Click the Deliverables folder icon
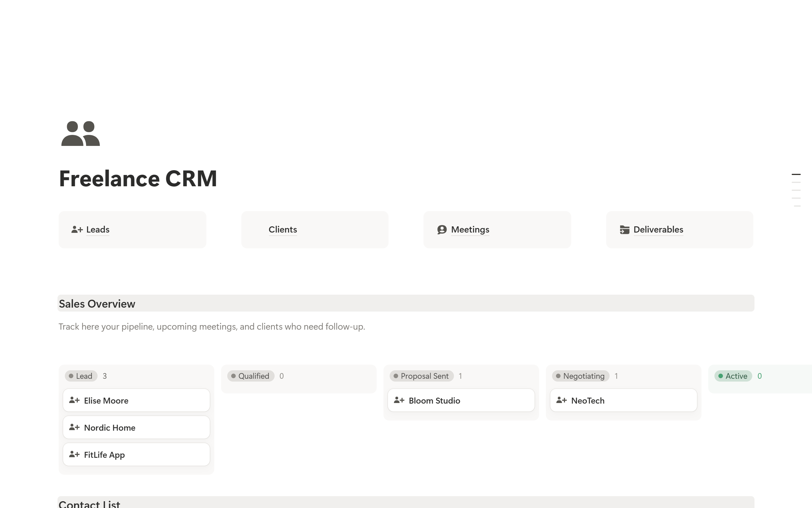This screenshot has width=812, height=508. click(625, 229)
